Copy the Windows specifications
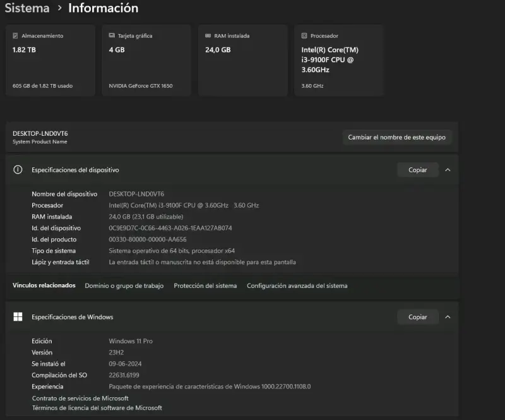Image resolution: width=505 pixels, height=420 pixels. [418, 317]
